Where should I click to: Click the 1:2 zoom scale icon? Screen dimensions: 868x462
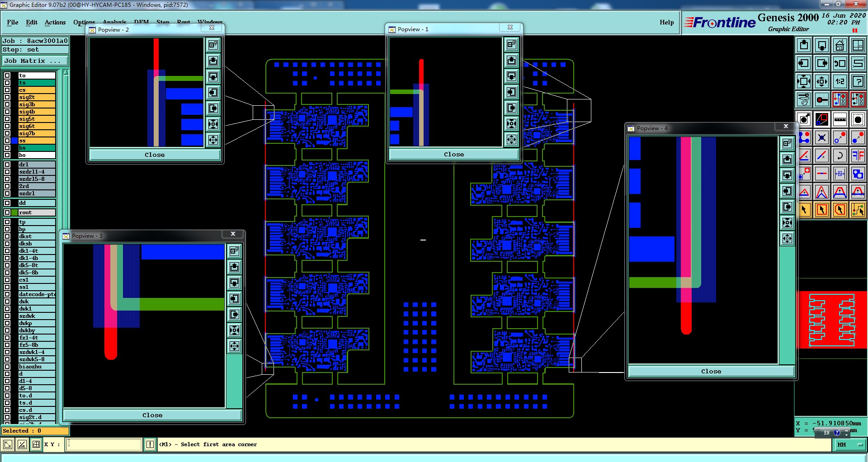840,81
